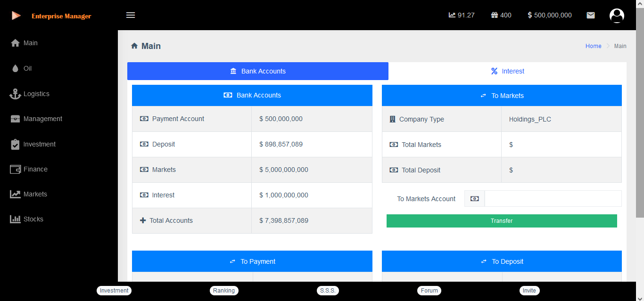The image size is (644, 301).
Task: Click the To Markets Account input field
Action: click(553, 199)
